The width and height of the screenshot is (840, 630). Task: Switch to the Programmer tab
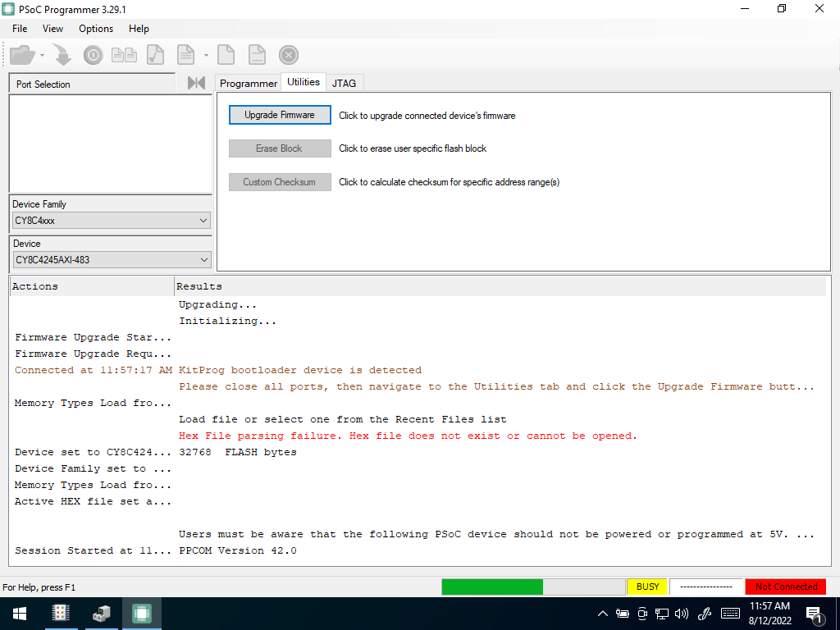pyautogui.click(x=248, y=83)
